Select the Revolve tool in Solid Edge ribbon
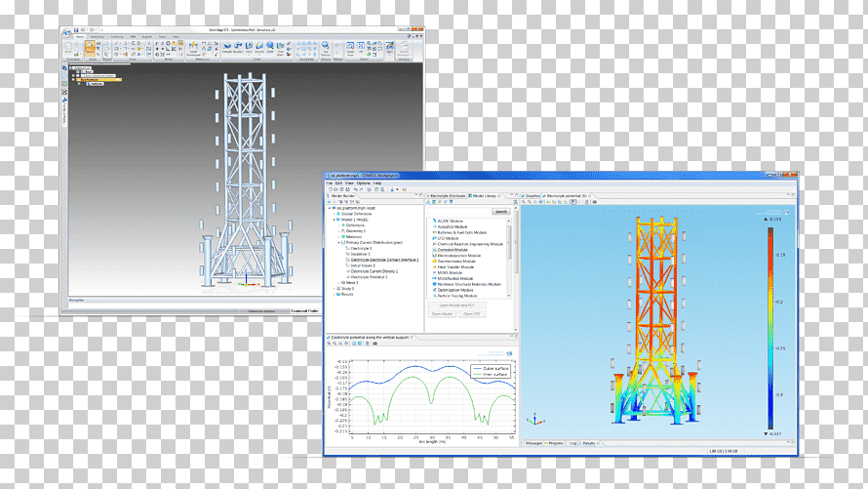 click(238, 47)
